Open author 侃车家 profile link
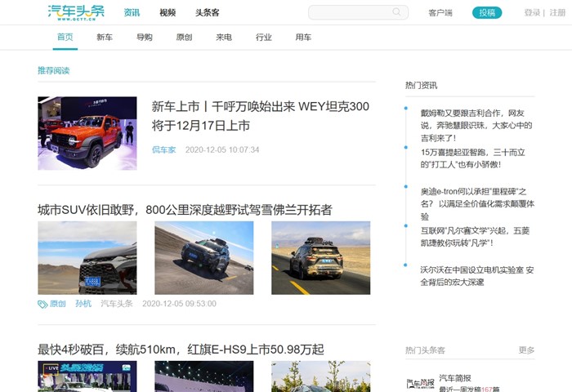The width and height of the screenshot is (572, 392). pyautogui.click(x=163, y=149)
